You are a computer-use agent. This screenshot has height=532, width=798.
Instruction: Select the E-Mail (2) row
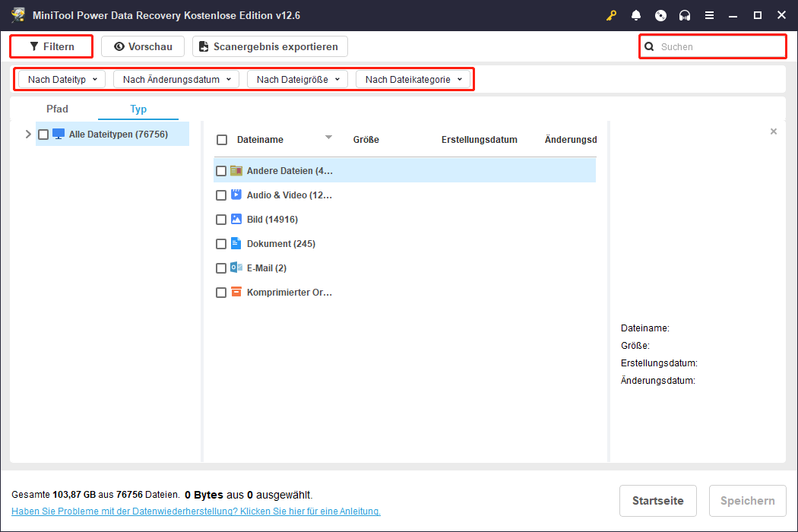tap(404, 268)
